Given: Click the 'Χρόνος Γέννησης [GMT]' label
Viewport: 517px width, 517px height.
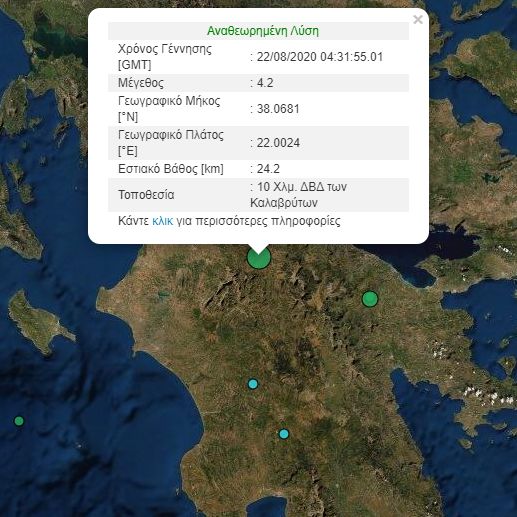Looking at the screenshot, I should pos(165,57).
